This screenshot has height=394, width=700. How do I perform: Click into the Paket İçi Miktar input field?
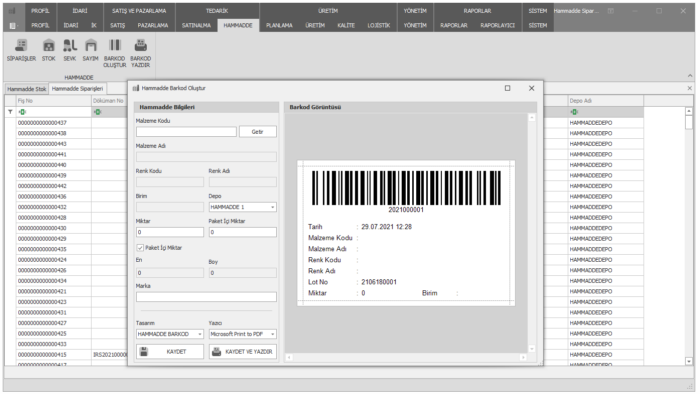[x=242, y=232]
